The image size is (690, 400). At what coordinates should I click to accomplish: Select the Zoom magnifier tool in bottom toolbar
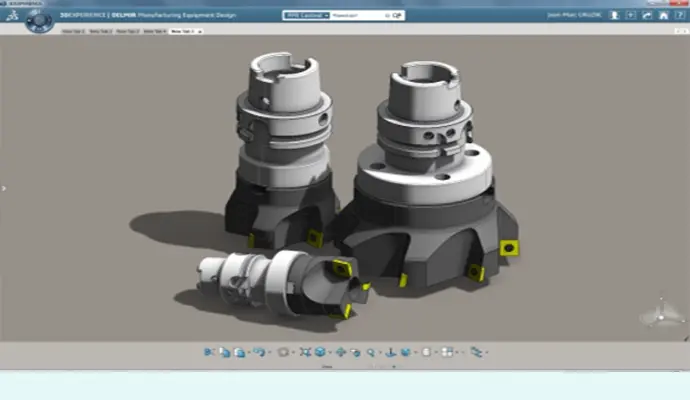point(370,352)
